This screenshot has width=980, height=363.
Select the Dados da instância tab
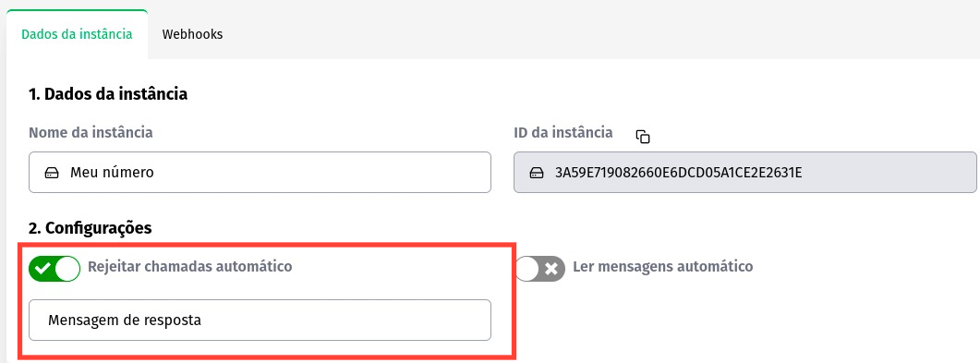(77, 34)
